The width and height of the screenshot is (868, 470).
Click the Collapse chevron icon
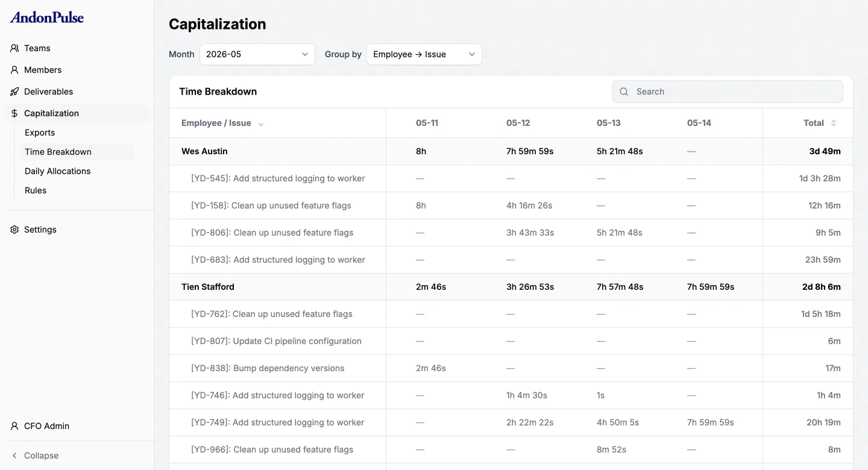pyautogui.click(x=14, y=456)
